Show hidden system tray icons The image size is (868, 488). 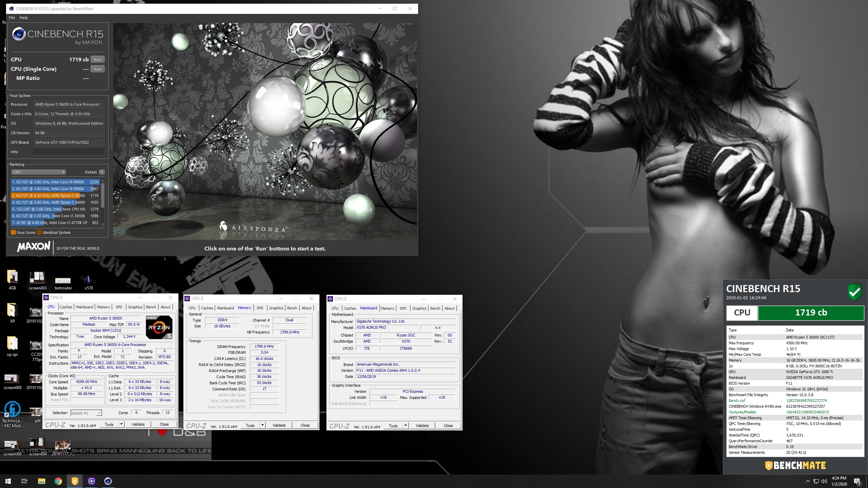coord(808,481)
